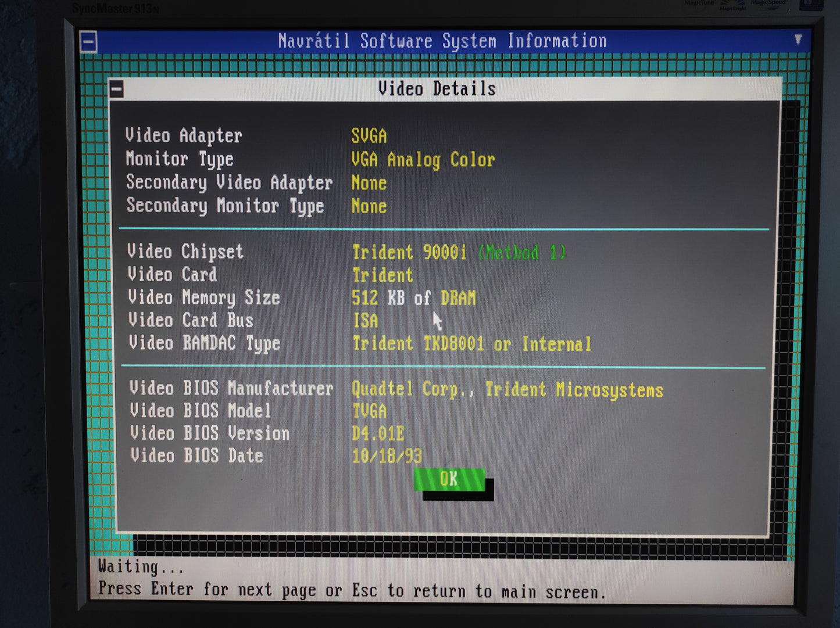
Task: Select the Trident 9000i chipset value
Action: 409,252
